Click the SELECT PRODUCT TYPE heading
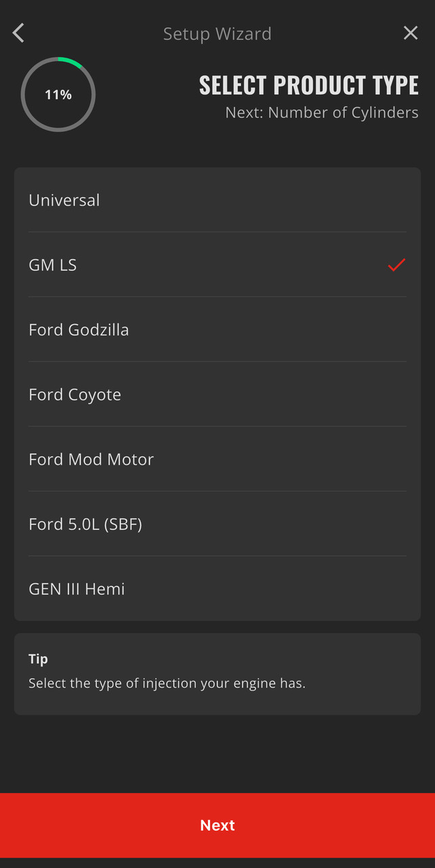435x868 pixels. (x=309, y=85)
